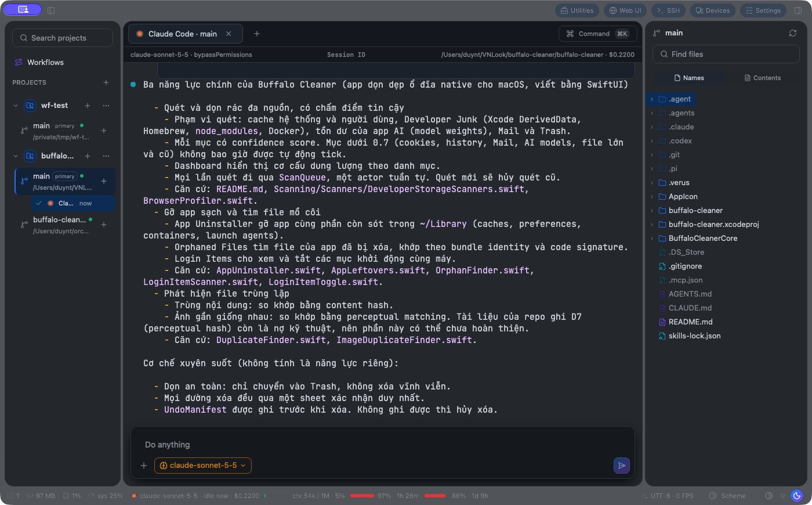Close the Claude Code · main tab
This screenshot has width=812, height=505.
[229, 34]
